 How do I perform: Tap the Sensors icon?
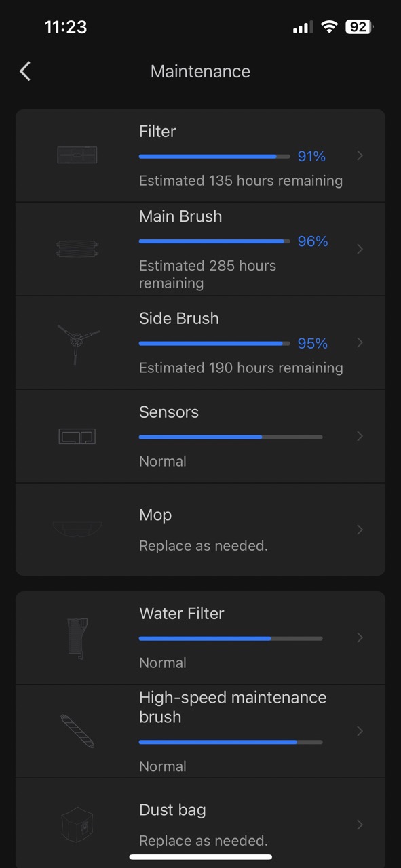coord(77,436)
